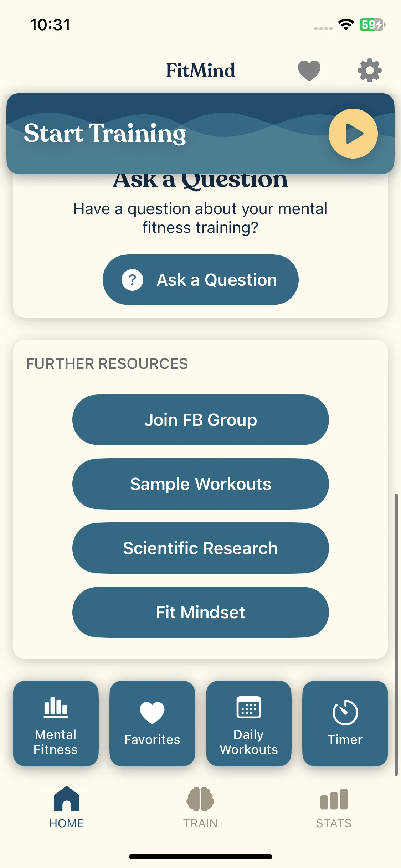Image resolution: width=401 pixels, height=868 pixels.
Task: Click the Start Training banner title
Action: (105, 134)
